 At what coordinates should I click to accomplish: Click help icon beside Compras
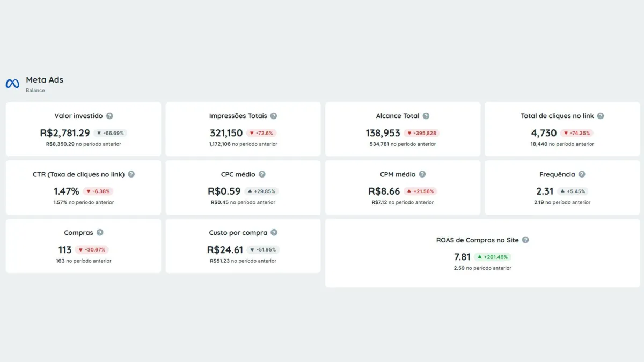tap(100, 233)
